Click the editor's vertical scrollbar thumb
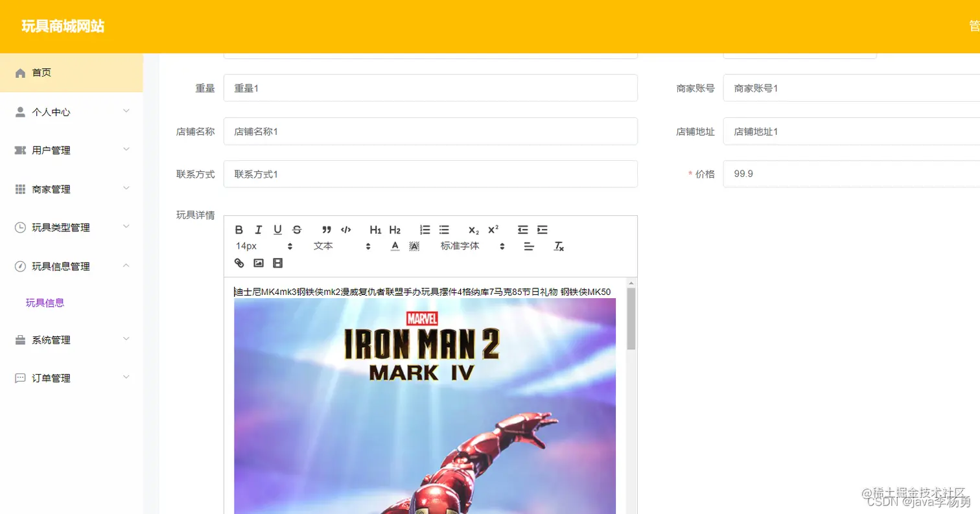This screenshot has width=980, height=514. (631, 319)
